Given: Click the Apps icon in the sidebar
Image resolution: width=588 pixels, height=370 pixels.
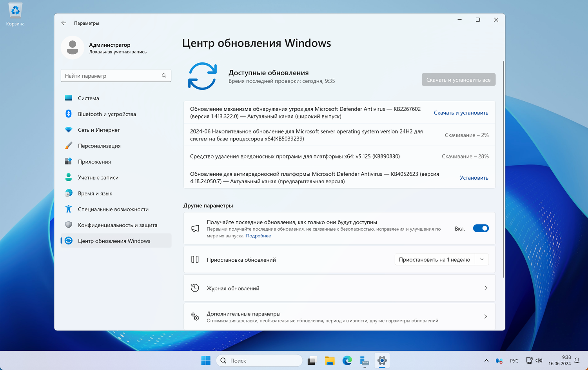Looking at the screenshot, I should point(69,162).
